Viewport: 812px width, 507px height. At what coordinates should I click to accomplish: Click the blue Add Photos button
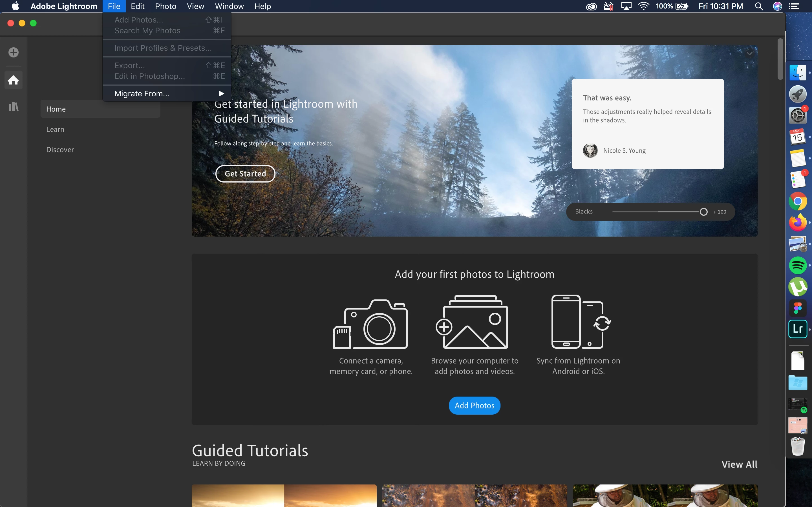pos(474,405)
